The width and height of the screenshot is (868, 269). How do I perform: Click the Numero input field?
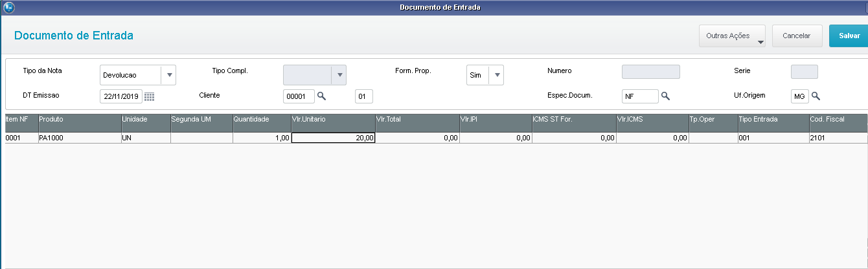[651, 72]
